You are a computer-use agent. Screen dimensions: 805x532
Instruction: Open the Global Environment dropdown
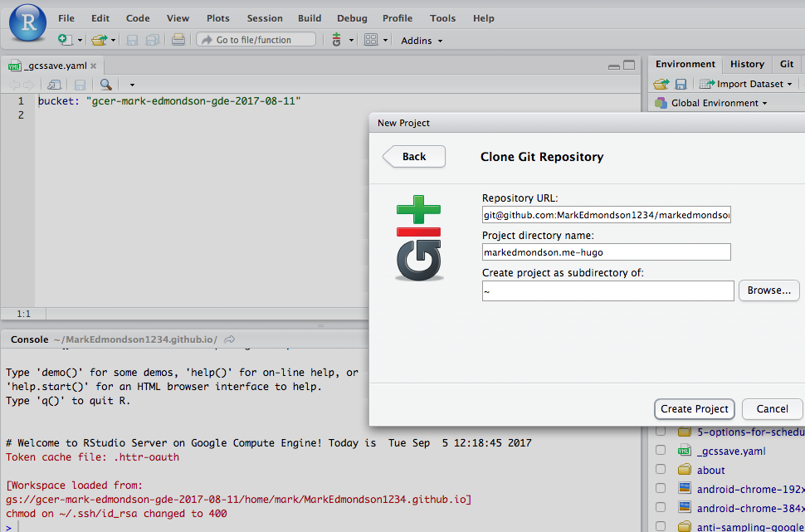(x=711, y=103)
